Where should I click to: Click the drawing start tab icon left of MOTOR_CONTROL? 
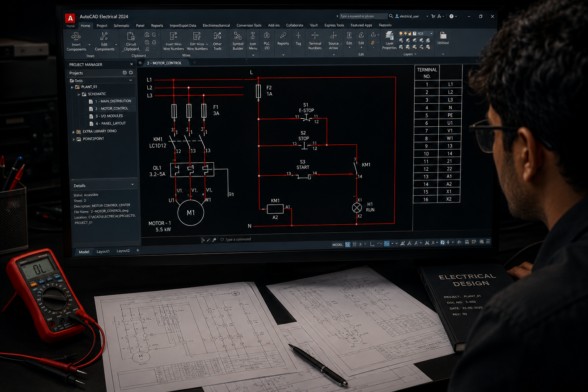coord(140,63)
